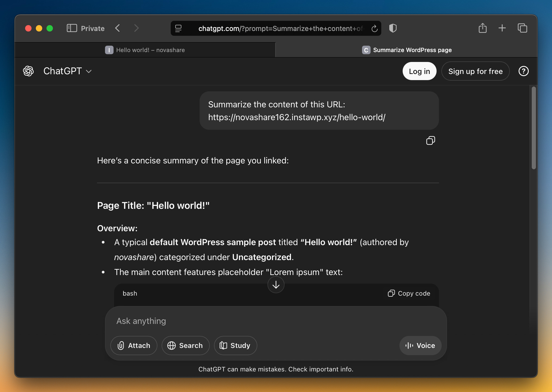Open Safari share icon
This screenshot has height=392, width=552.
pyautogui.click(x=483, y=28)
